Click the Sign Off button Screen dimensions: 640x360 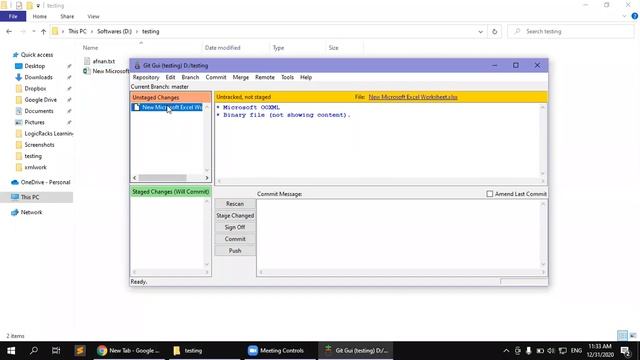[x=235, y=227]
